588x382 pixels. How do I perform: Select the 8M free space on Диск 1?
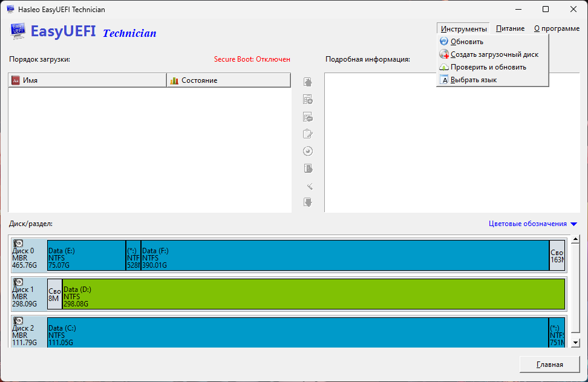click(x=55, y=294)
